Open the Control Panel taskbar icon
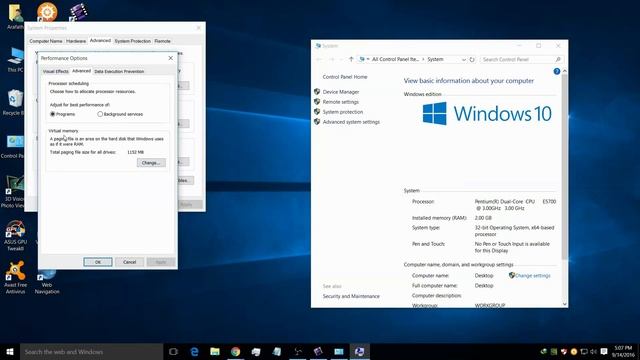The width and height of the screenshot is (640, 360). coord(339,352)
